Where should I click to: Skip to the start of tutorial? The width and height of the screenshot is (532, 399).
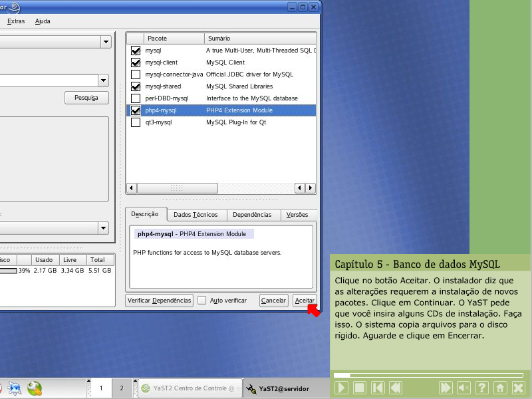pyautogui.click(x=378, y=388)
